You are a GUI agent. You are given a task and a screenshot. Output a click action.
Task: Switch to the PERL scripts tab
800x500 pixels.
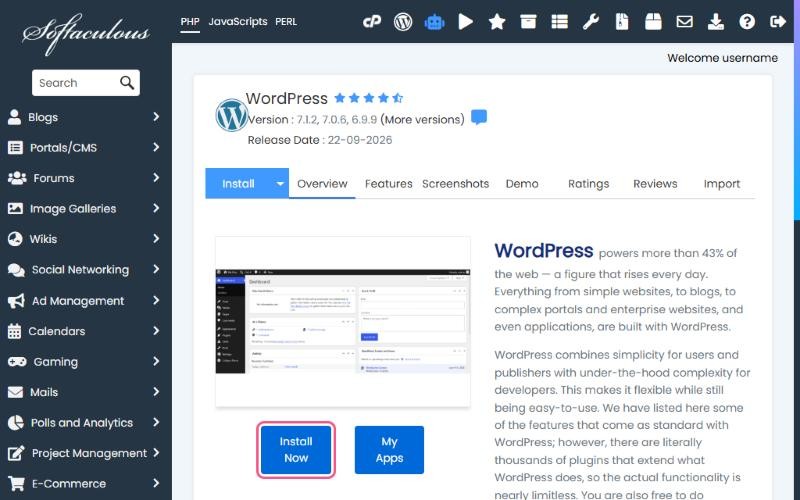286,22
